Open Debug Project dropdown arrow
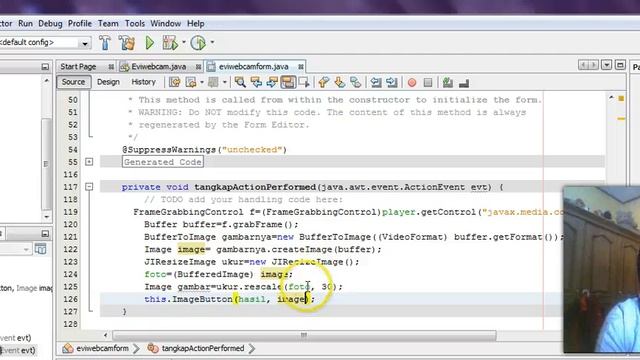 click(184, 42)
